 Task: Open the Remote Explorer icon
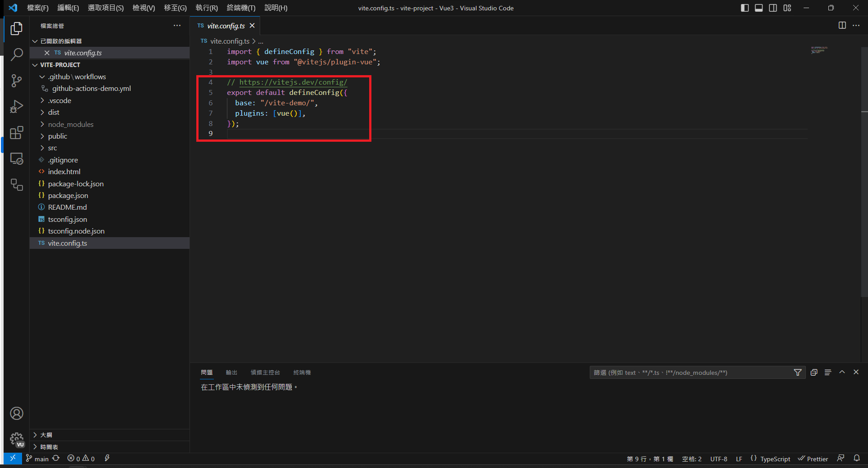pyautogui.click(x=17, y=159)
